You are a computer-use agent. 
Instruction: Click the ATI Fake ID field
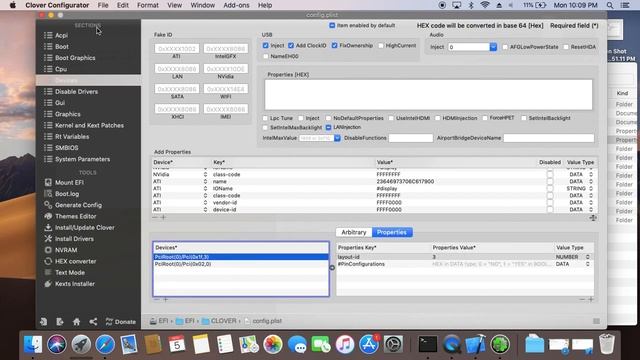coord(177,49)
